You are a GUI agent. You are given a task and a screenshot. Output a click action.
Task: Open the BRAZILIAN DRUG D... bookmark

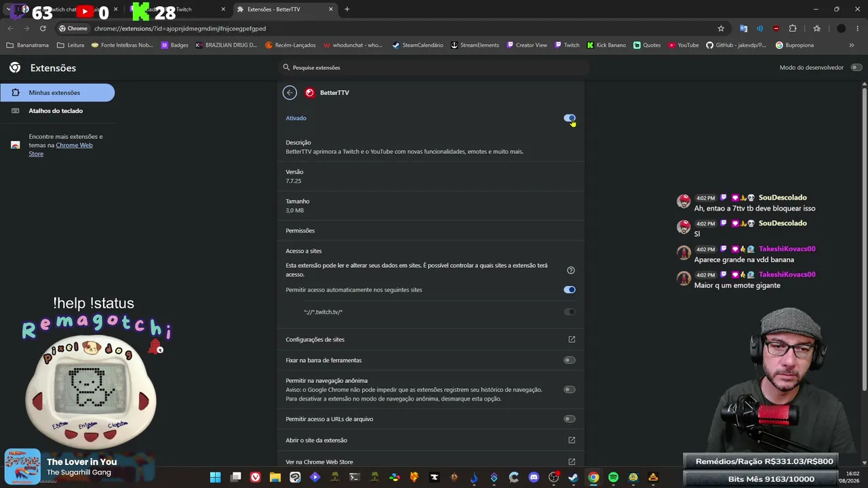click(x=226, y=45)
